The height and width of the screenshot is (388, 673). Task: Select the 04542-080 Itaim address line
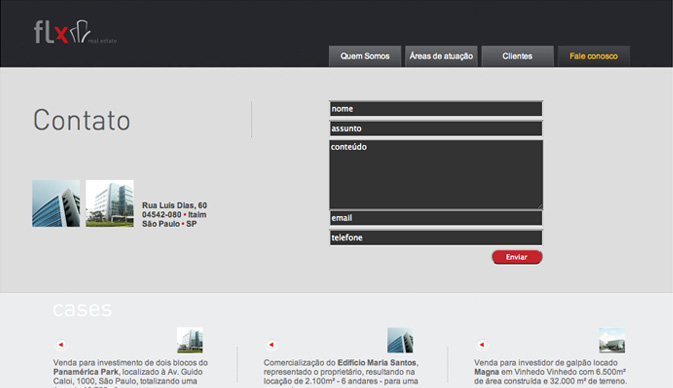click(174, 215)
